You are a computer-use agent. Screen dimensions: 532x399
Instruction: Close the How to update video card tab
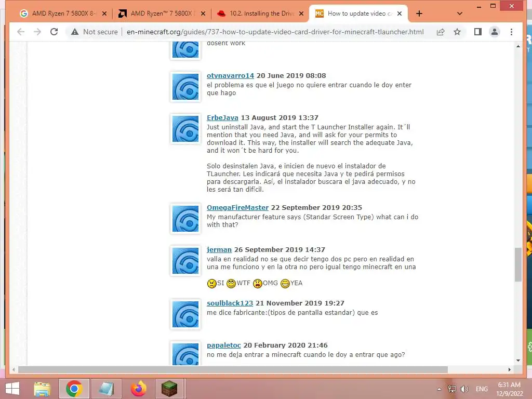tap(400, 14)
